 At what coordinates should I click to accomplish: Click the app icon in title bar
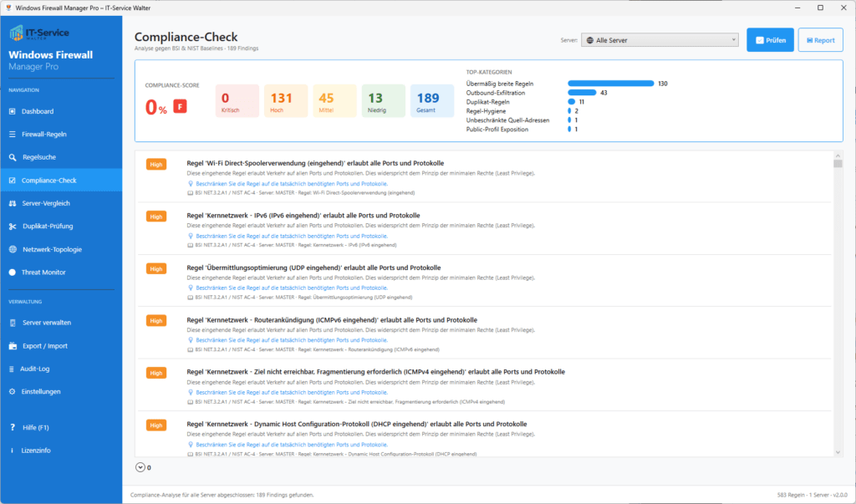[8, 8]
